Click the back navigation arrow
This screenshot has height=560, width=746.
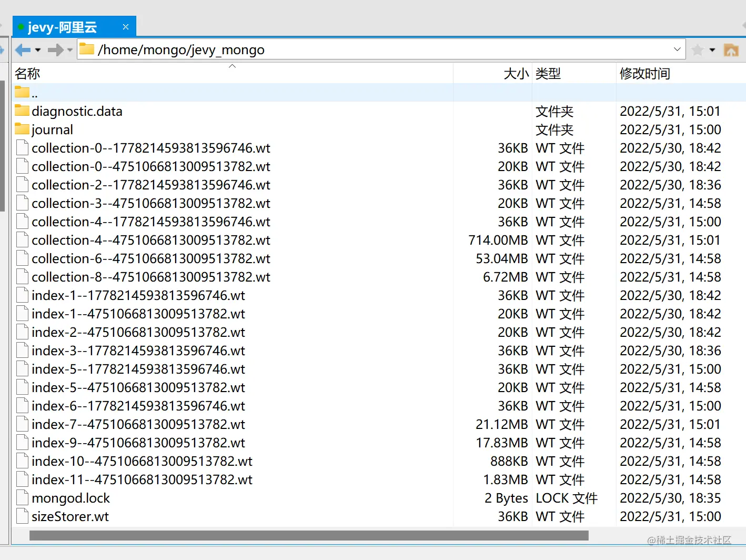[23, 50]
